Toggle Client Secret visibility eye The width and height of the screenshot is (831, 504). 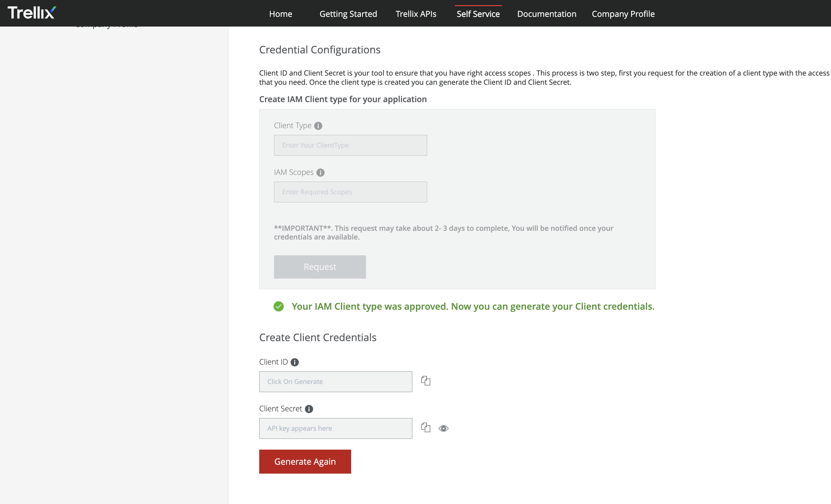click(443, 428)
